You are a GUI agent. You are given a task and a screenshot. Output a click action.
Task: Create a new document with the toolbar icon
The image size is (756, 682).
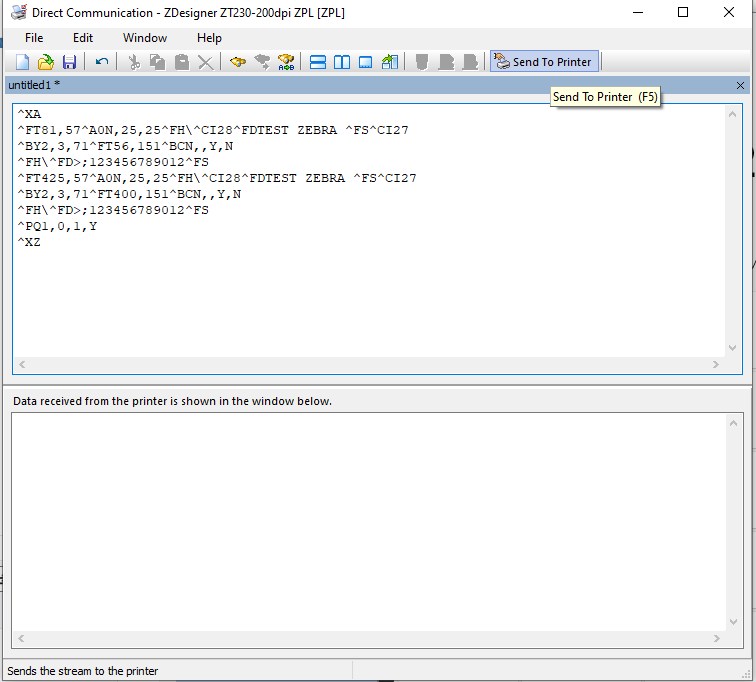click(x=22, y=62)
